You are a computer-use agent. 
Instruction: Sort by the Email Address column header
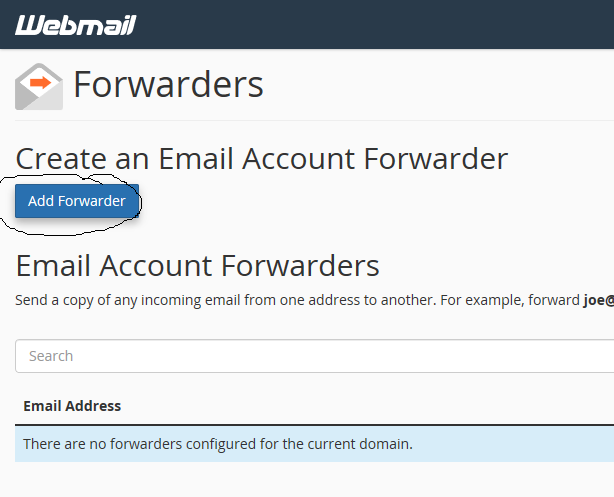pyautogui.click(x=72, y=406)
